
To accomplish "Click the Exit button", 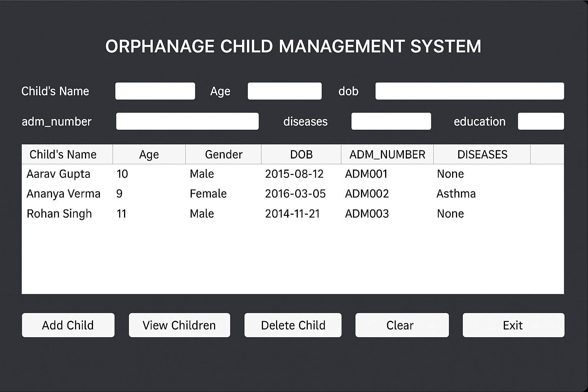I will pyautogui.click(x=513, y=325).
